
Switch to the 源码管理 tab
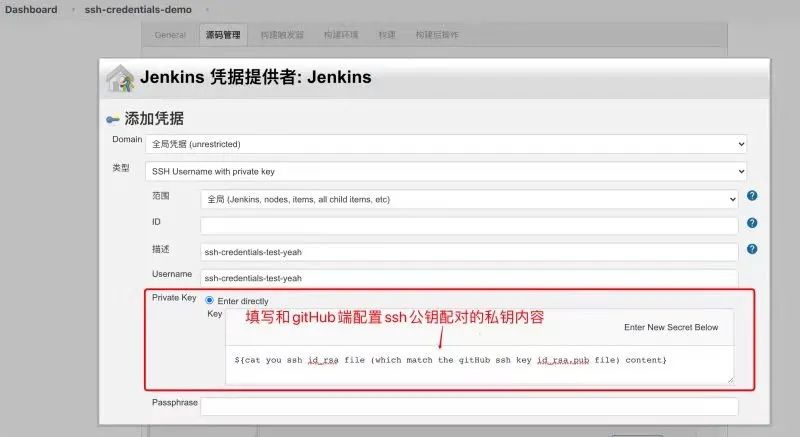223,35
